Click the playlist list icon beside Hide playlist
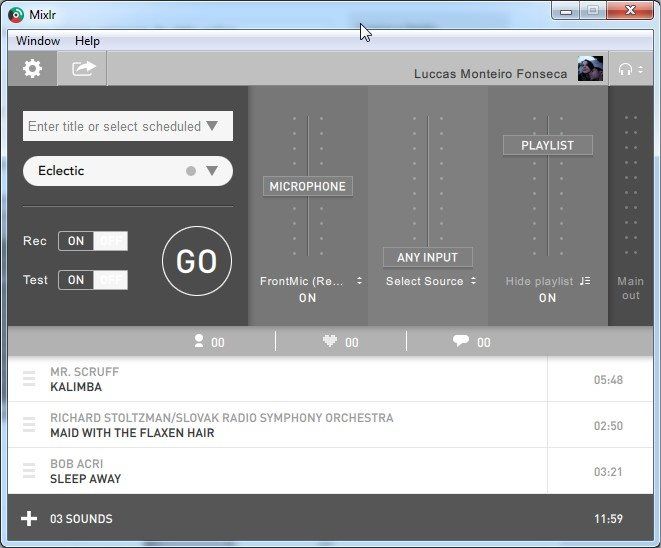 pyautogui.click(x=585, y=281)
